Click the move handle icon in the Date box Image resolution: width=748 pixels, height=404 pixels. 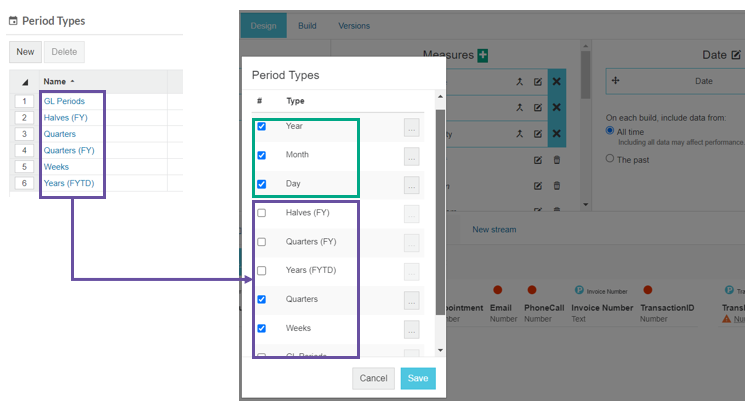click(x=615, y=81)
